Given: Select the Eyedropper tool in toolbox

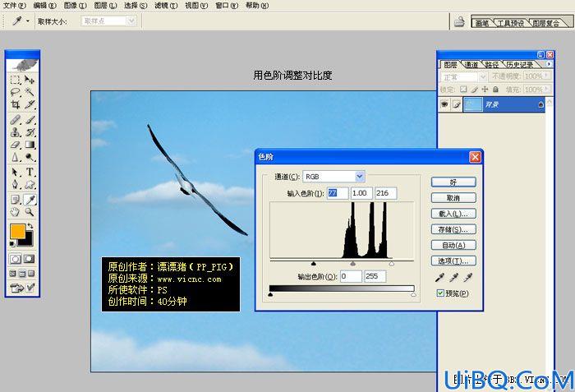Looking at the screenshot, I should (30, 200).
